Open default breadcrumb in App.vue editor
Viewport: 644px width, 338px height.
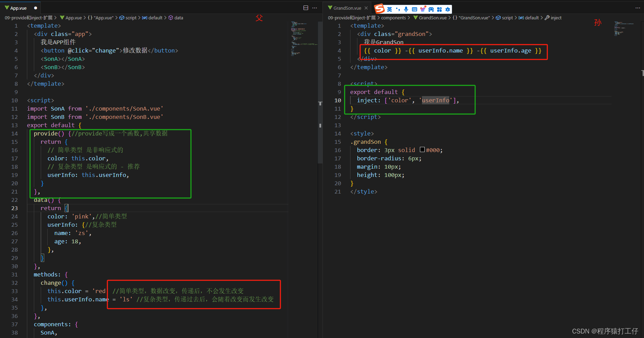(152, 18)
